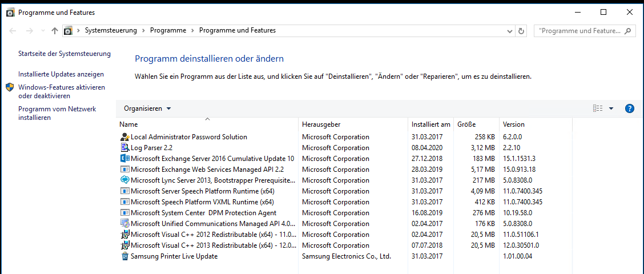The width and height of the screenshot is (644, 274).
Task: Open the help question mark icon
Action: click(x=629, y=108)
